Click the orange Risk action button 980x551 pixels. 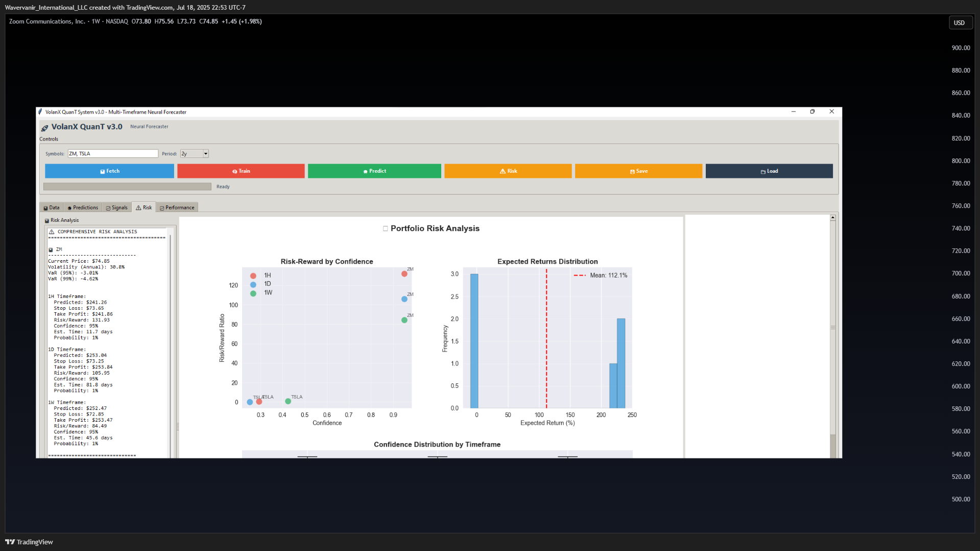[508, 171]
